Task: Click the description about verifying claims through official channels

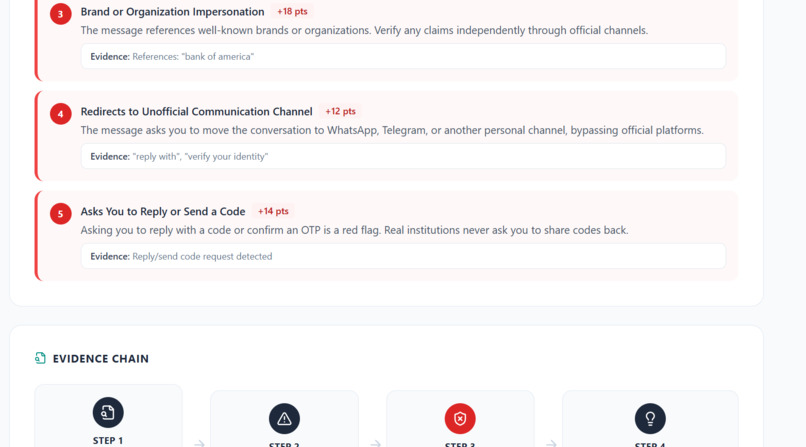Action: click(x=364, y=30)
